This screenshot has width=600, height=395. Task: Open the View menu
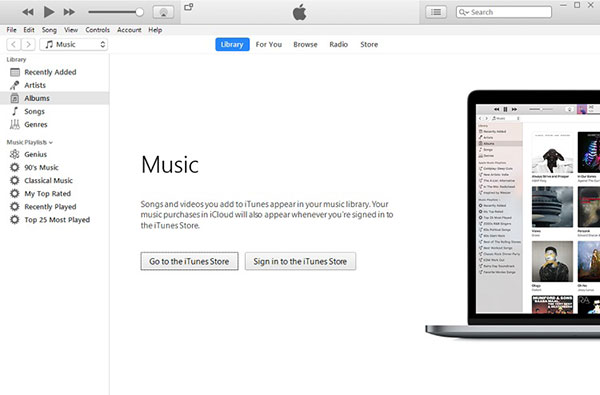point(71,30)
